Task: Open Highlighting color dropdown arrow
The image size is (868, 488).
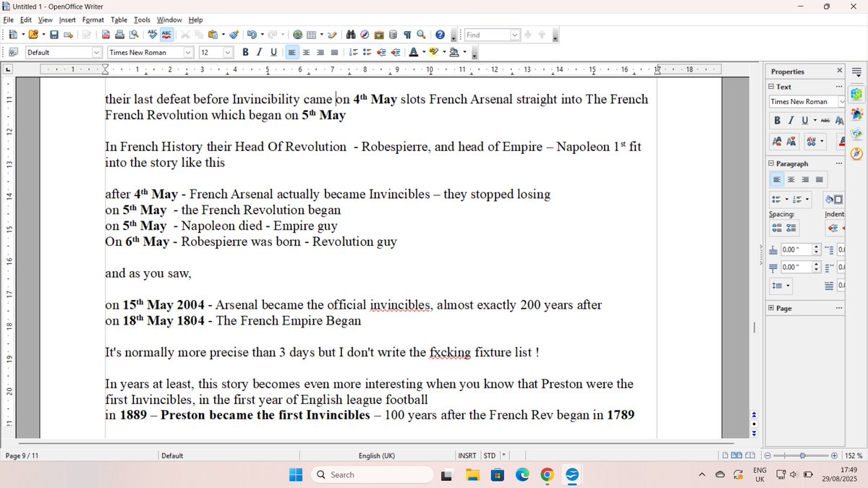Action: pyautogui.click(x=443, y=52)
